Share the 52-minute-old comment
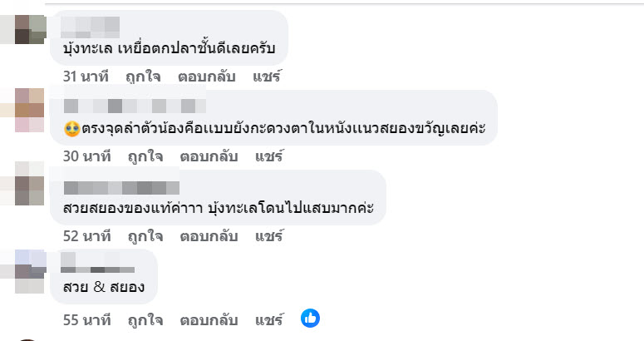 (269, 235)
